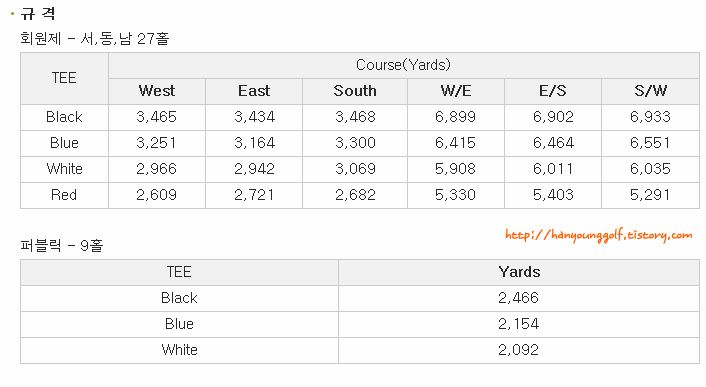
Task: Select the Yards header in public course table
Action: pos(519,272)
